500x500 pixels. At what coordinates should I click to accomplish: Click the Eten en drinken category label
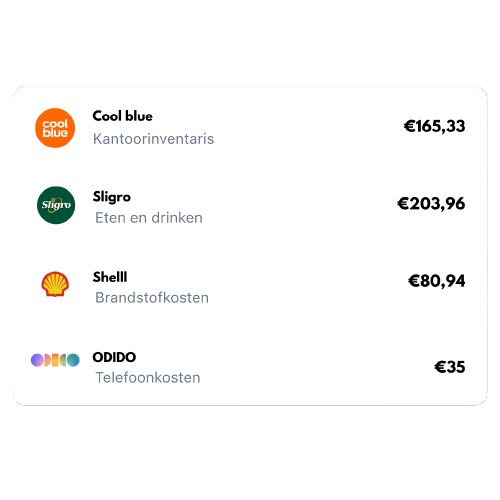pyautogui.click(x=149, y=218)
